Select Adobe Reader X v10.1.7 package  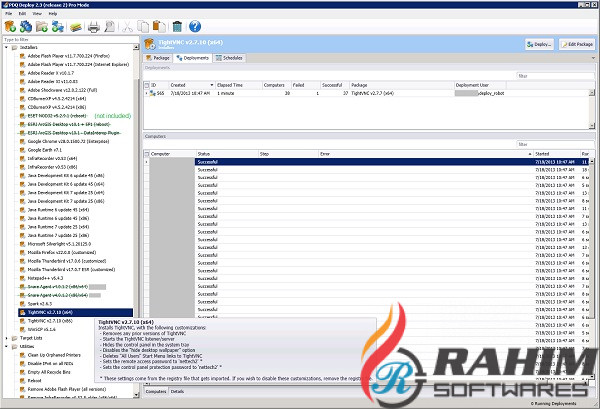[51, 73]
